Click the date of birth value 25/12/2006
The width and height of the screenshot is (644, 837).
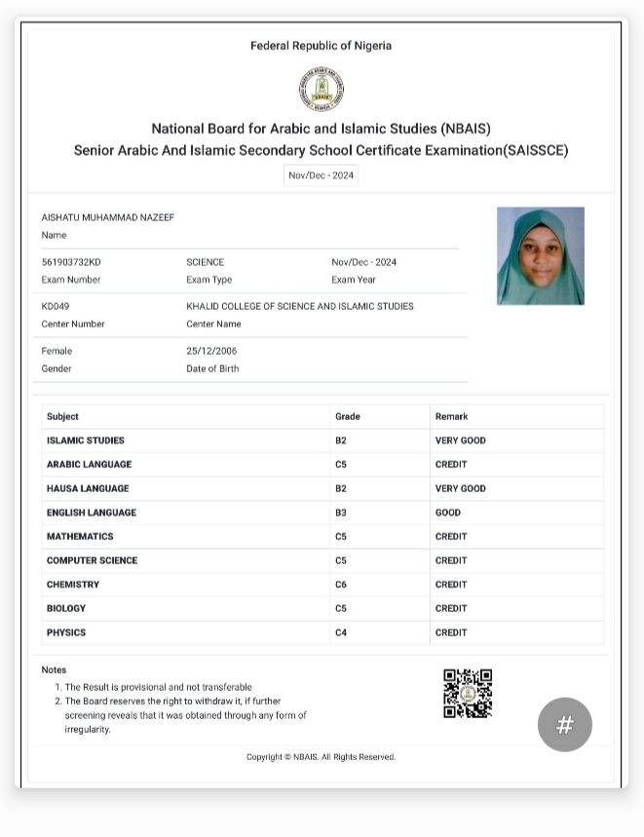(x=211, y=351)
